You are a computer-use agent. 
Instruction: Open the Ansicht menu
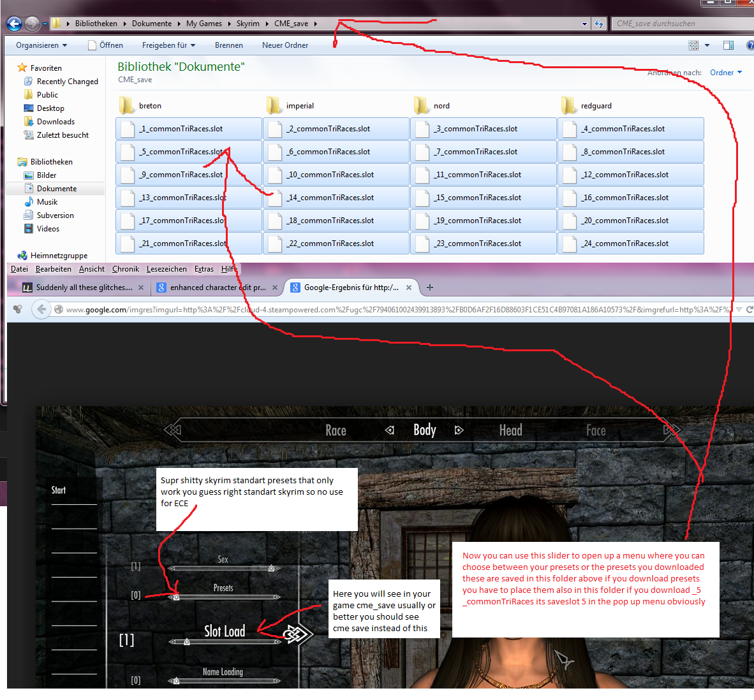pos(91,269)
